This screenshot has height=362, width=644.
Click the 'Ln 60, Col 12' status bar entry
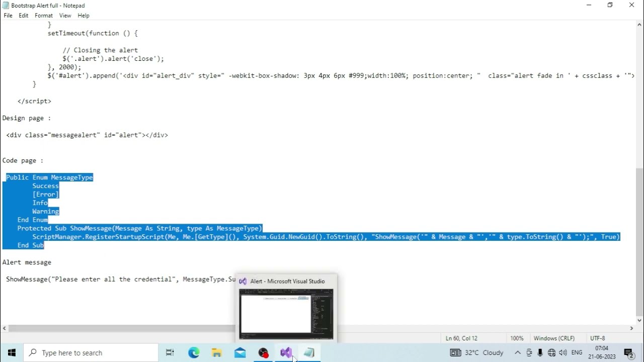pos(461,338)
